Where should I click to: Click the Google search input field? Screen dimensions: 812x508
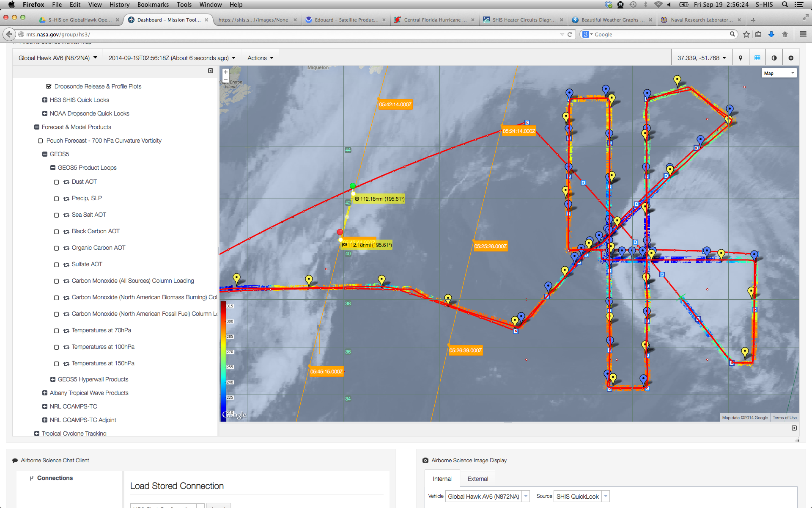click(x=660, y=34)
